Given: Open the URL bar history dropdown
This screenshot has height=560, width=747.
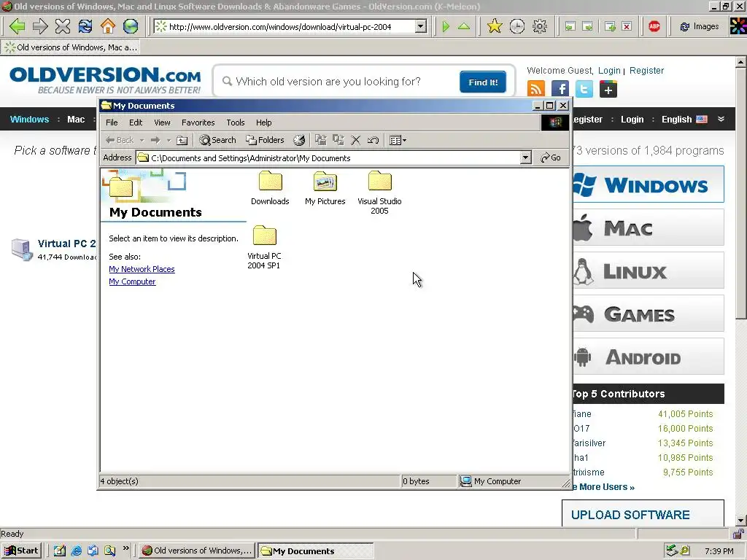Looking at the screenshot, I should point(421,26).
